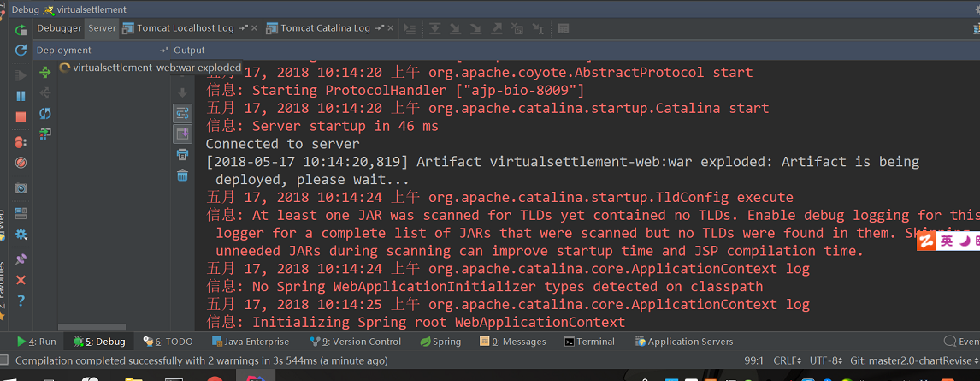Toggle the Pin Tab pushpin
Image resolution: width=980 pixels, height=381 pixels.
(21, 259)
